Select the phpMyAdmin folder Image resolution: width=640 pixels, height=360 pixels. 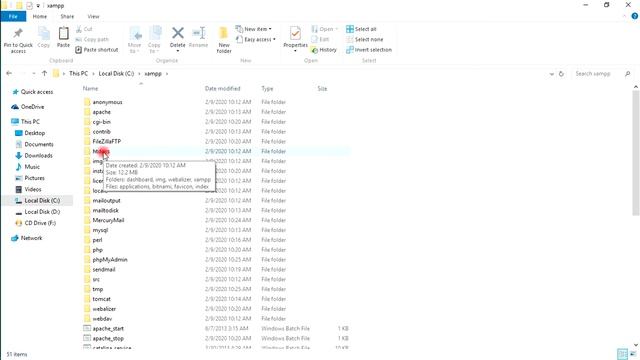click(x=110, y=260)
